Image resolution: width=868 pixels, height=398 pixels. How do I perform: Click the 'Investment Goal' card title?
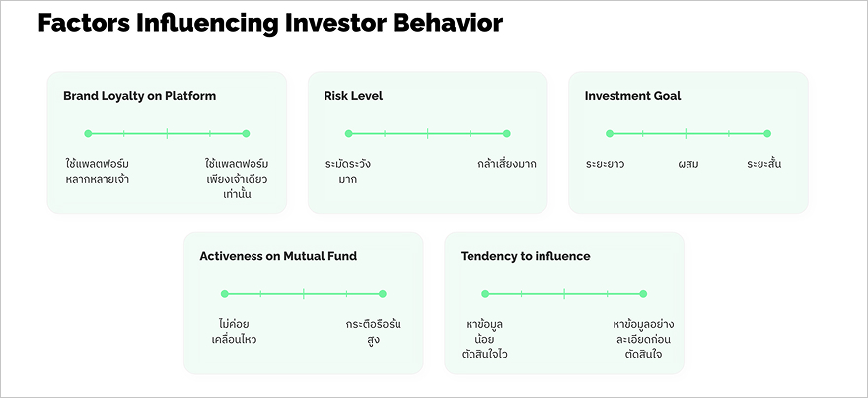point(632,96)
